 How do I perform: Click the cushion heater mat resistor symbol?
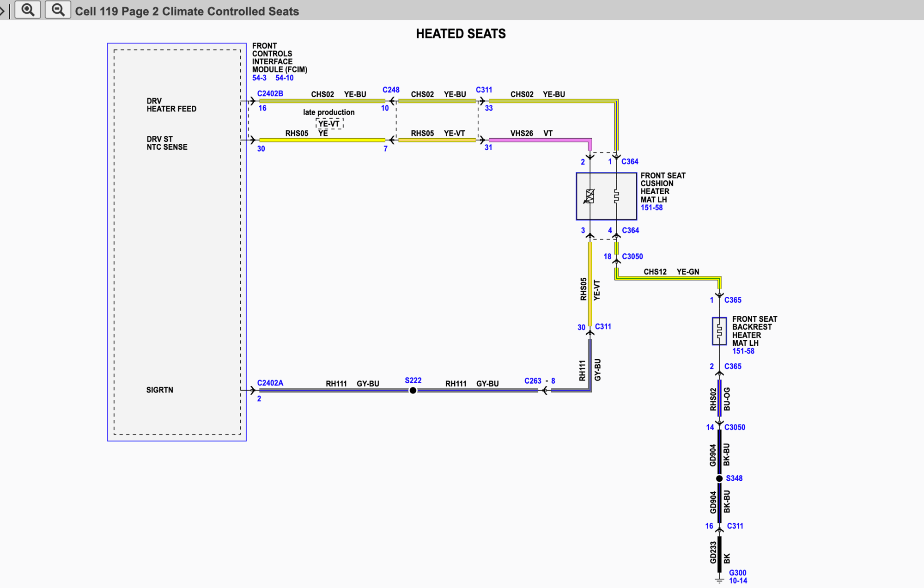616,196
